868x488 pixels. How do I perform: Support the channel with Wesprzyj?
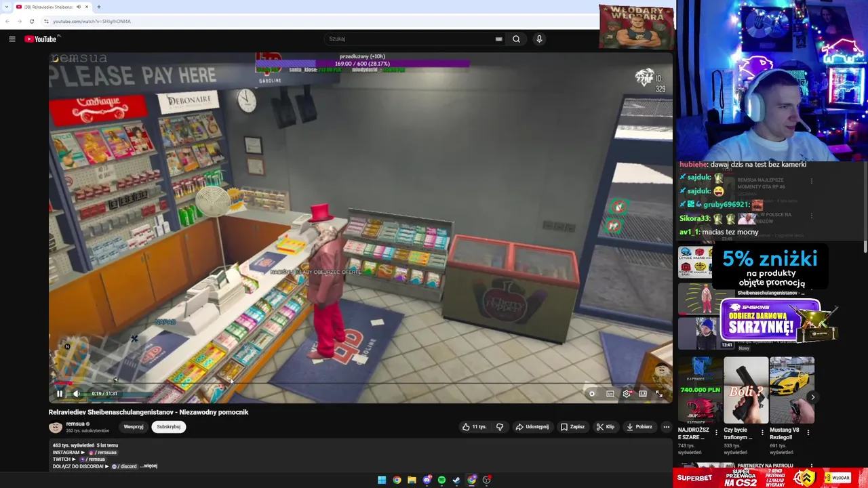click(x=134, y=427)
